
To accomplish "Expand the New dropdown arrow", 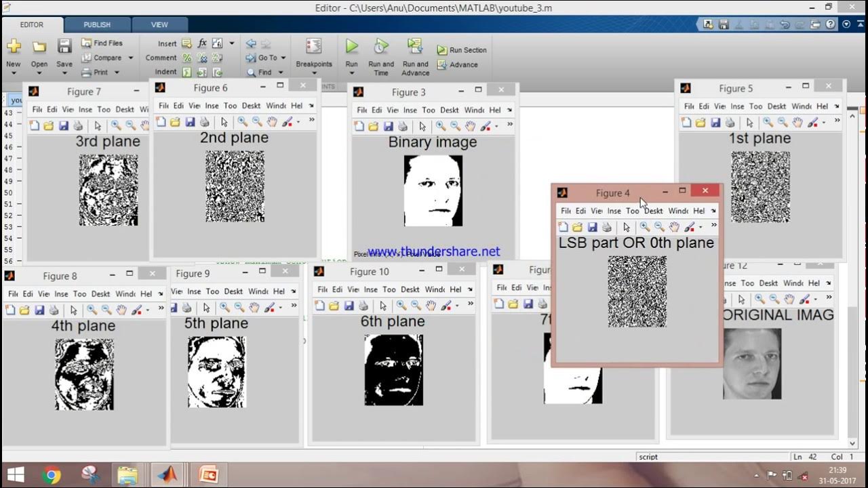I will click(x=14, y=73).
